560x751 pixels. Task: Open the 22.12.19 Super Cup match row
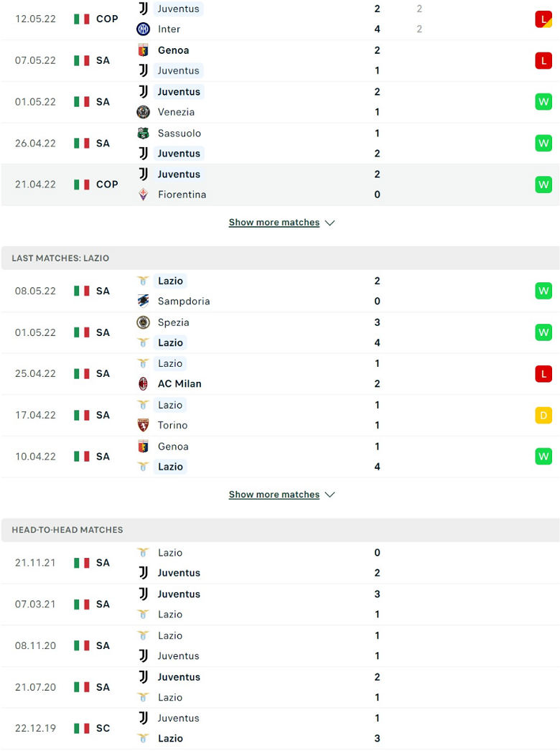pyautogui.click(x=280, y=729)
